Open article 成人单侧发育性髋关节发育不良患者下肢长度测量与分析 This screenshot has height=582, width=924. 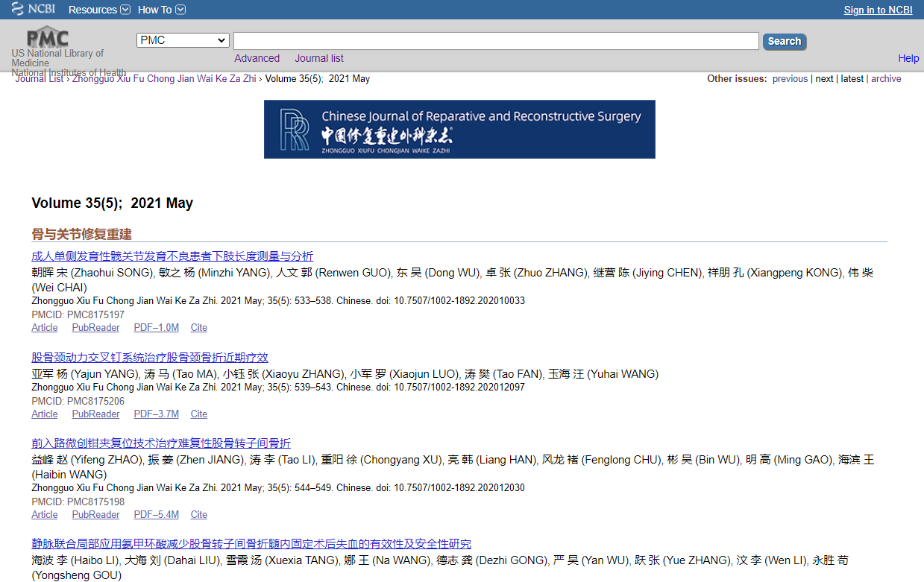pos(172,256)
